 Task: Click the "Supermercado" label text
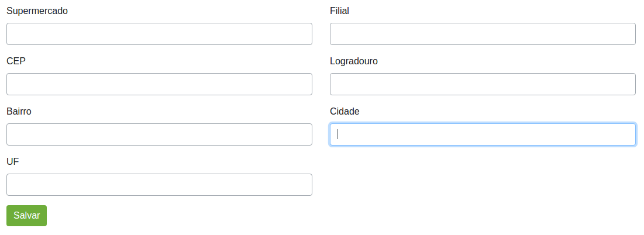[37, 11]
